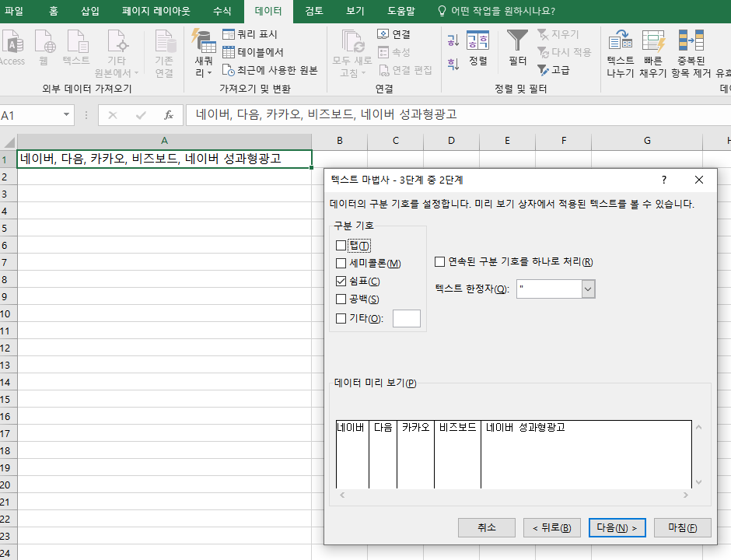Select cell A1 containing 네이버, 다음 text
This screenshot has height=560, width=731.
(165, 159)
